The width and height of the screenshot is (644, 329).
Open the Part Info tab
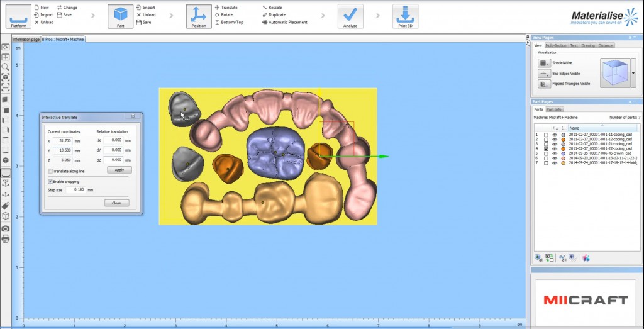(x=554, y=109)
